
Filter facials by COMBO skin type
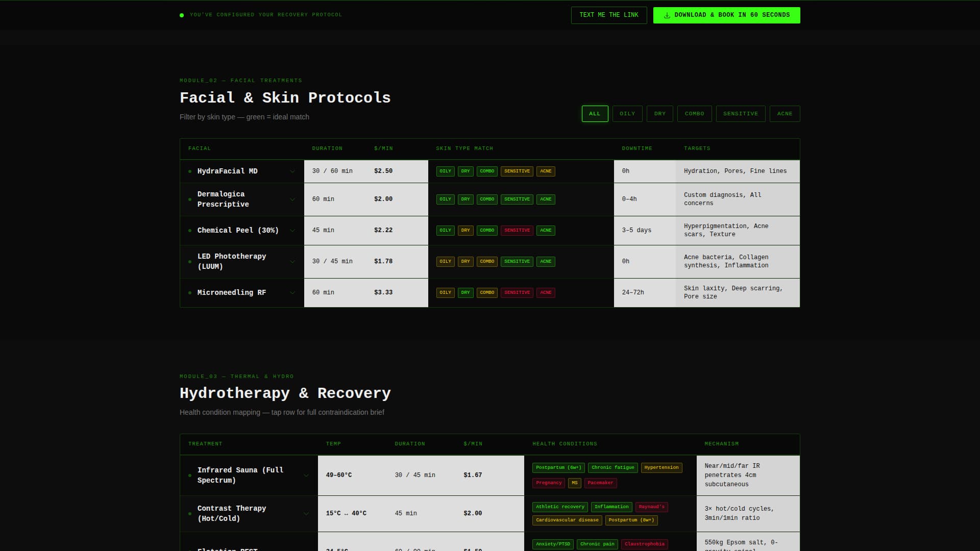[x=695, y=114]
